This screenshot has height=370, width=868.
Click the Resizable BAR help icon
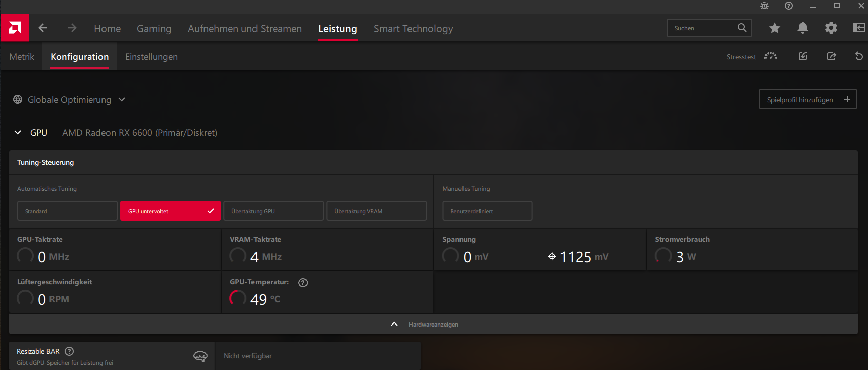click(70, 351)
